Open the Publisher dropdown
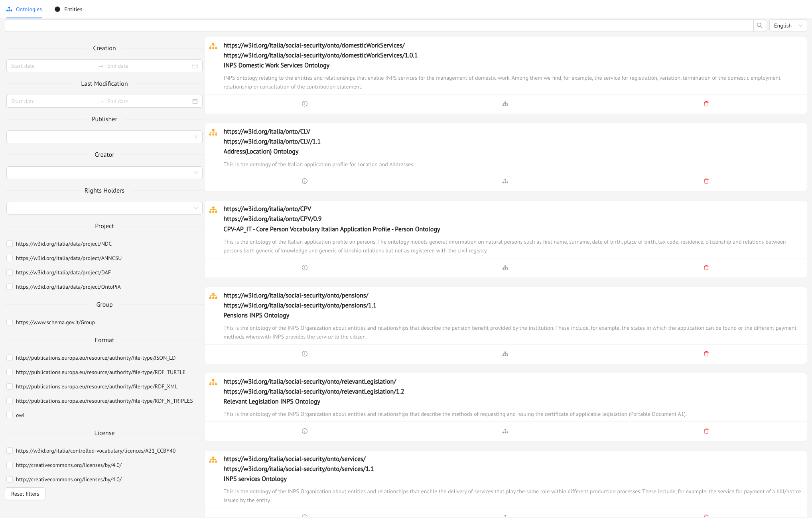 pyautogui.click(x=104, y=137)
